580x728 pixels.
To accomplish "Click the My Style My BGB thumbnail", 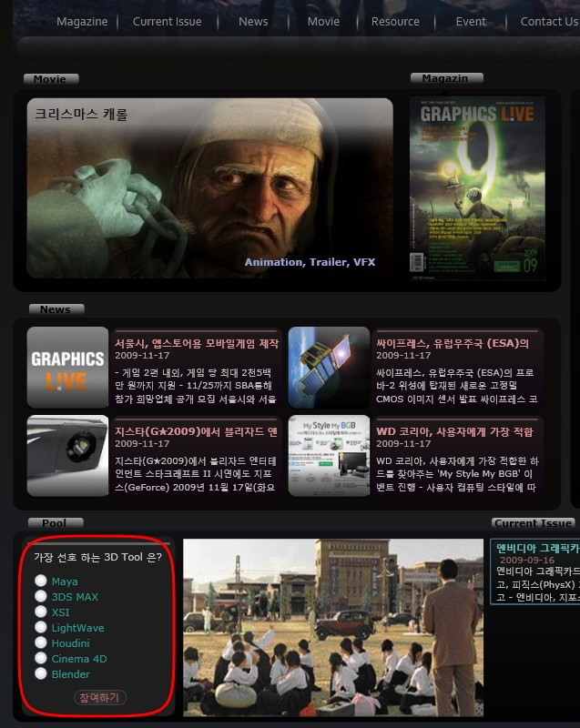I will pyautogui.click(x=329, y=456).
